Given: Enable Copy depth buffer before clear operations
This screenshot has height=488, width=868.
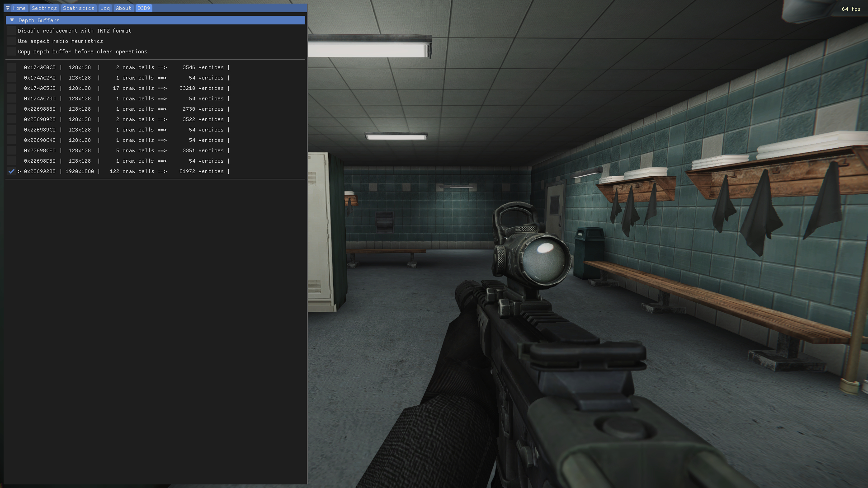Looking at the screenshot, I should tap(11, 52).
